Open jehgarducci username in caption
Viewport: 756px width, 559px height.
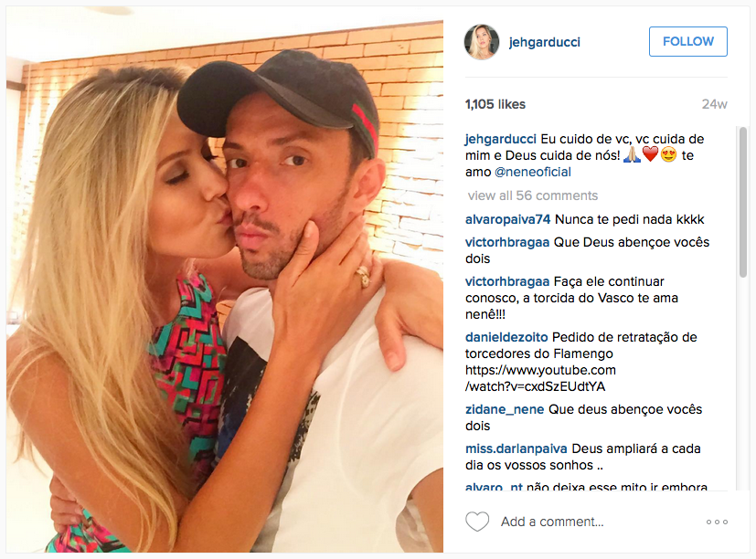coord(500,139)
